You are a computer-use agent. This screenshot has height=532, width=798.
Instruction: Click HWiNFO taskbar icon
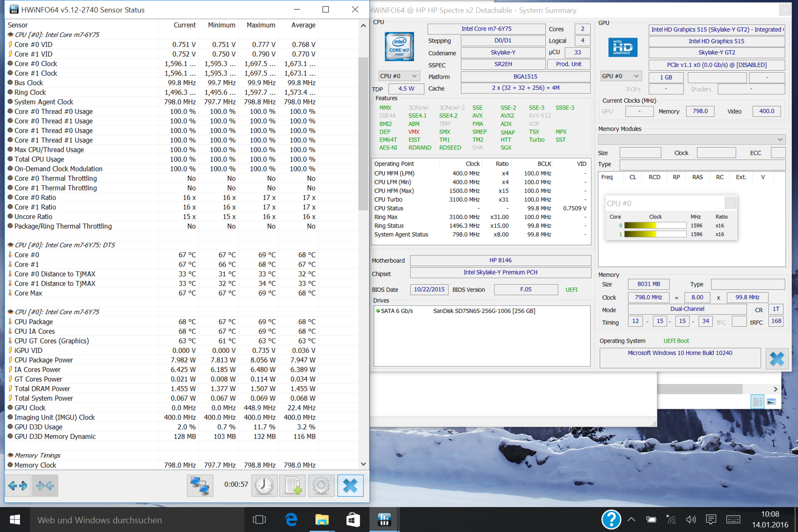[384, 520]
